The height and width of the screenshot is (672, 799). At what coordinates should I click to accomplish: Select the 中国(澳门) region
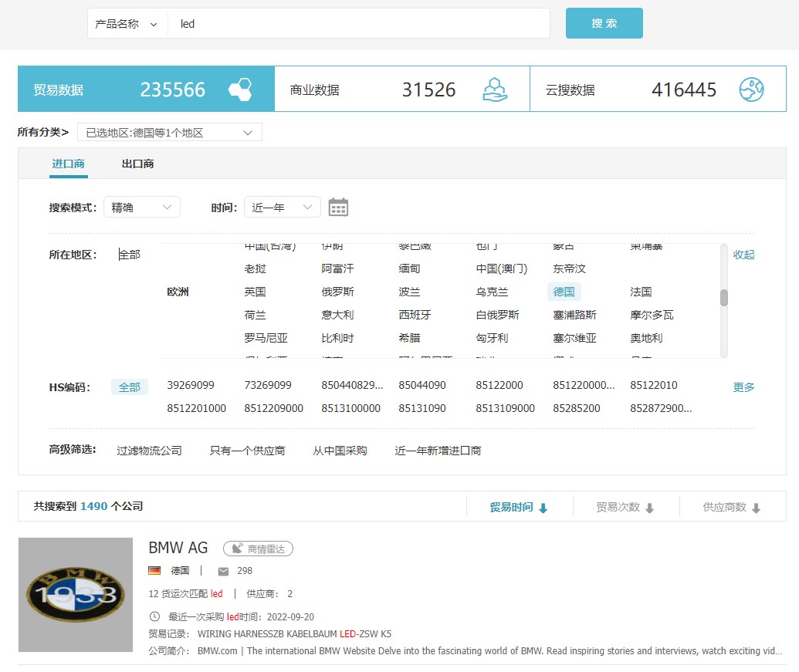click(x=502, y=268)
